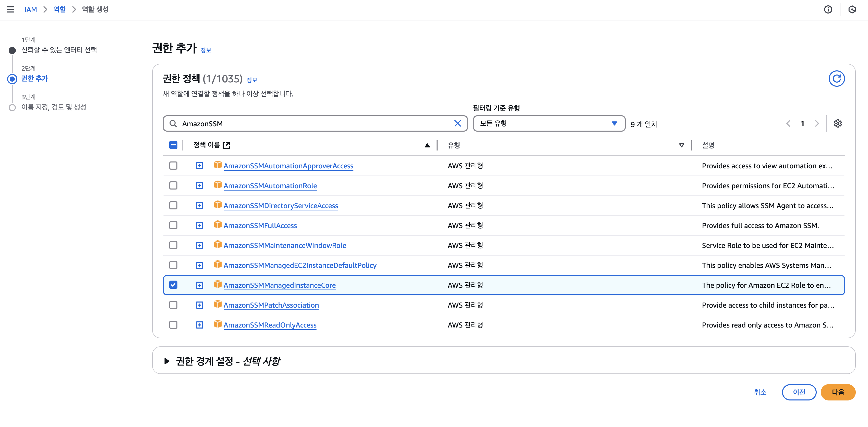Open the hamburger navigation menu
Image resolution: width=868 pixels, height=427 pixels.
11,9
